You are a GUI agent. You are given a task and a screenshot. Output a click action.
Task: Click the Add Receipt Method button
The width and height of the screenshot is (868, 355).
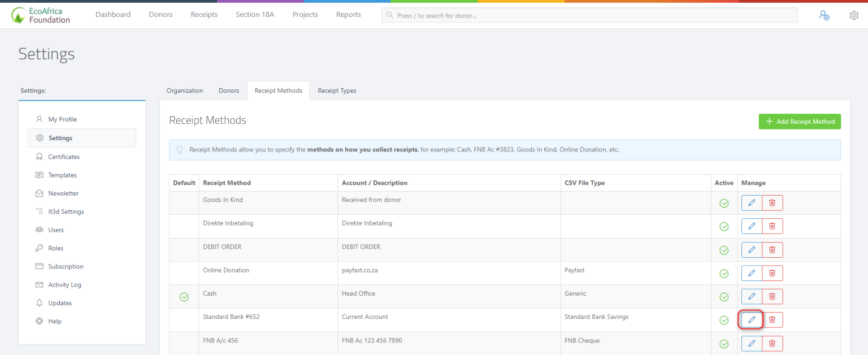click(800, 121)
